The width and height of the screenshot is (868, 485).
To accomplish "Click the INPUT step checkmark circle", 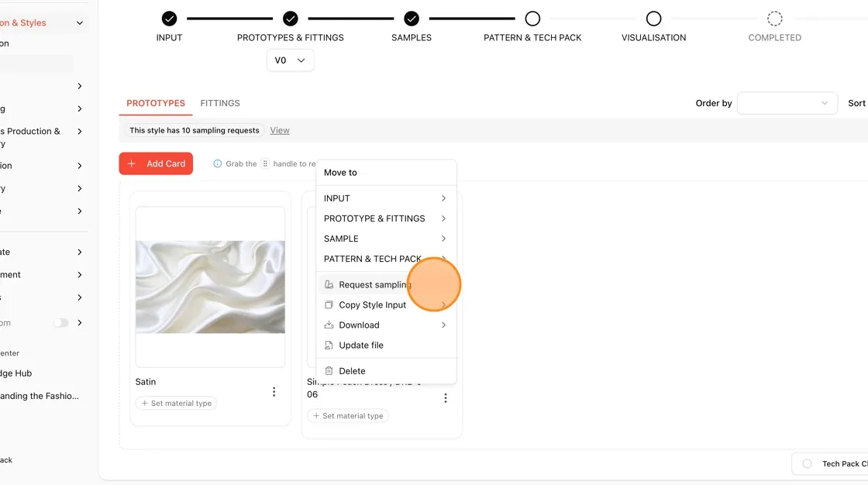I will [170, 19].
